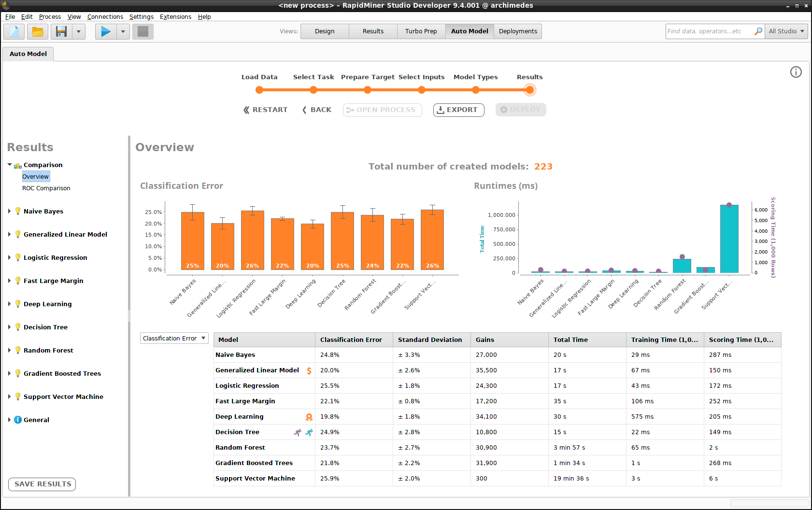Viewport: 812px width, 510px height.
Task: Open the info help icon
Action: [796, 72]
